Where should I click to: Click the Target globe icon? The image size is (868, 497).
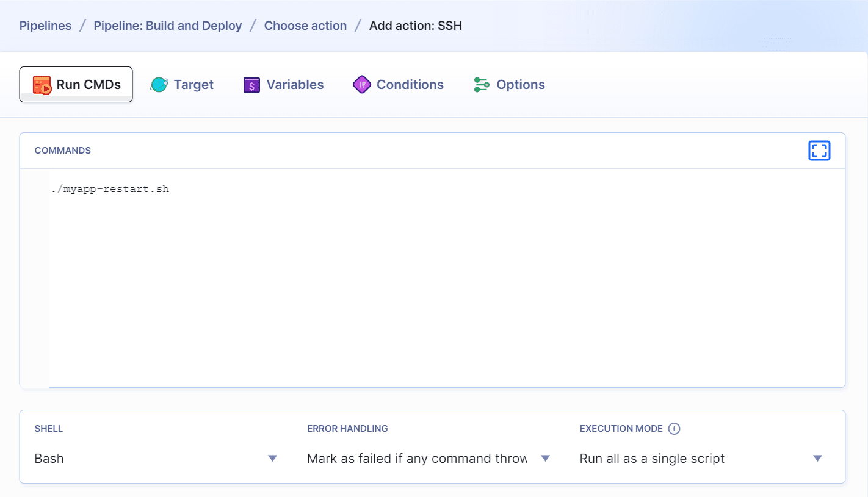(x=158, y=84)
